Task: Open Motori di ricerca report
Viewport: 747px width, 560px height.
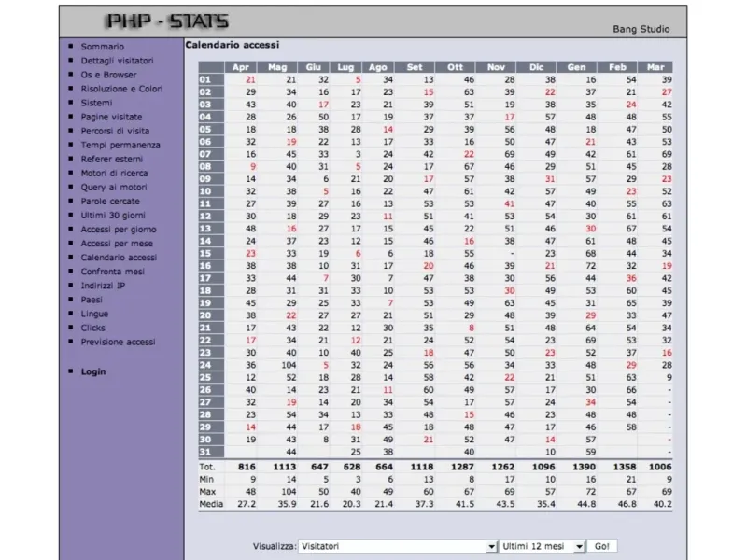Action: click(114, 173)
